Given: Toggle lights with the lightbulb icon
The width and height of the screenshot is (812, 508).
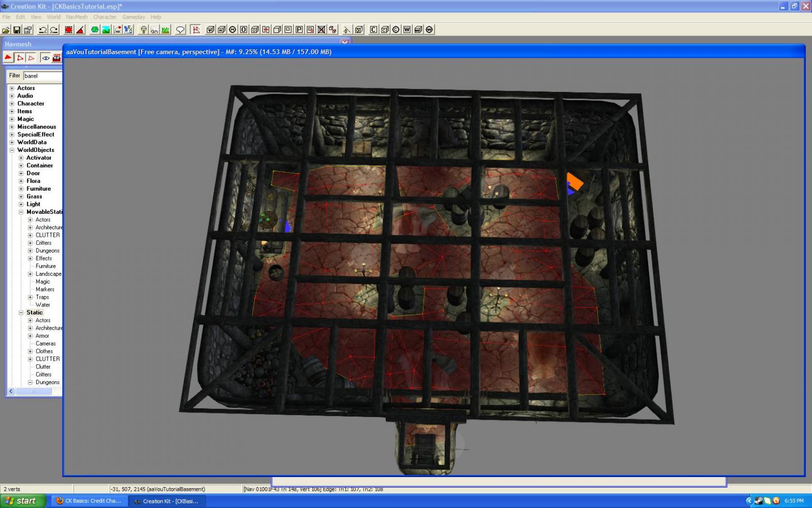Looking at the screenshot, I should [x=144, y=30].
